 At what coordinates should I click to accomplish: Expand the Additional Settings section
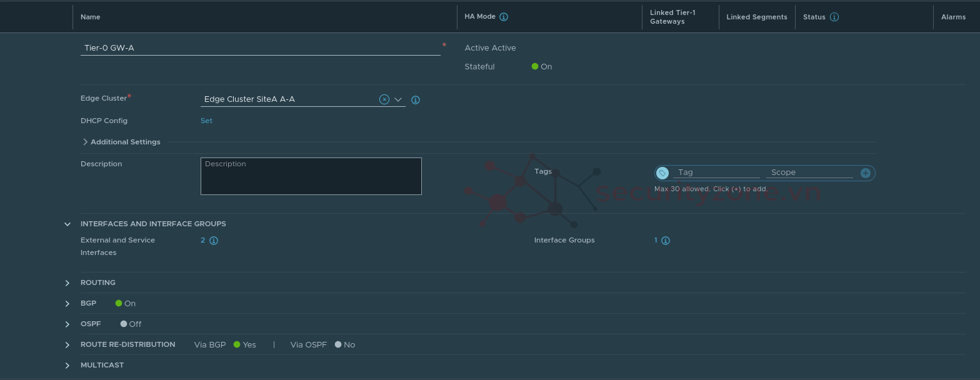85,142
